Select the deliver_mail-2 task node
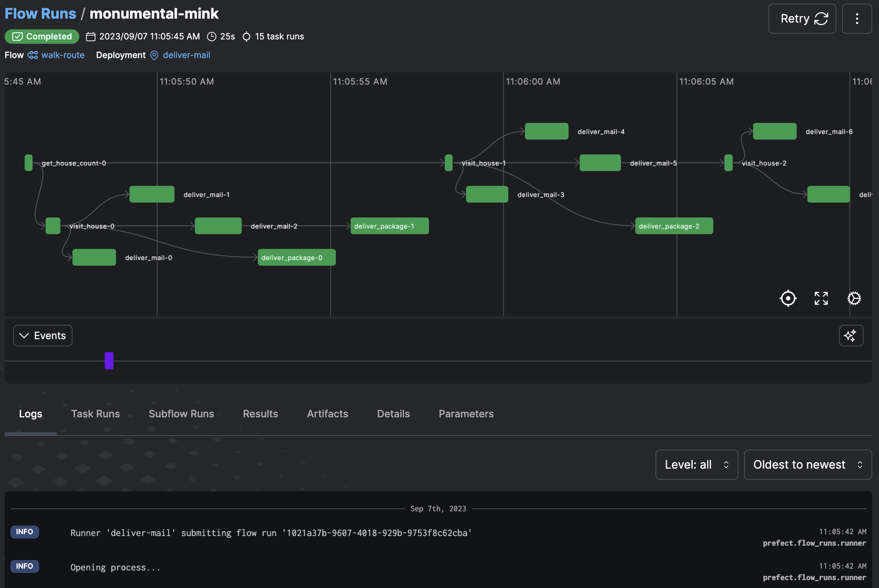This screenshot has height=588, width=879. click(x=218, y=226)
